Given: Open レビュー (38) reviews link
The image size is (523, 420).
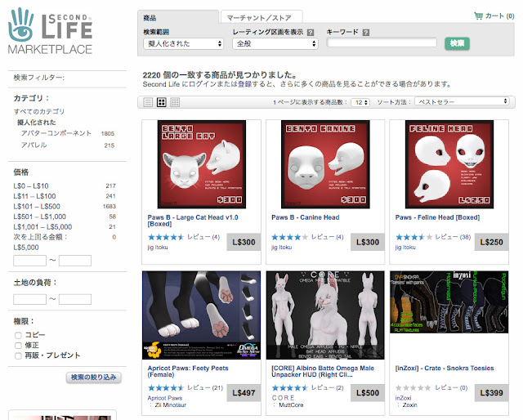Looking at the screenshot, I should [x=453, y=237].
